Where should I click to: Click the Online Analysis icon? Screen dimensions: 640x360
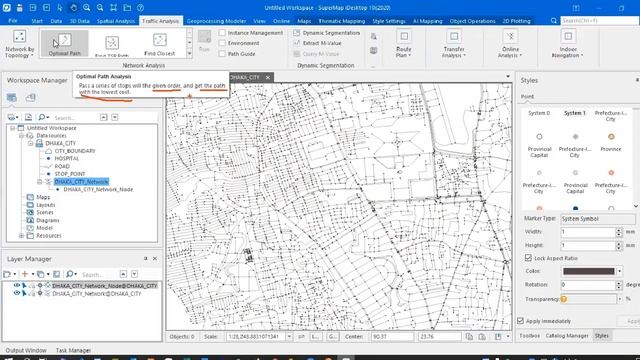coord(510,36)
